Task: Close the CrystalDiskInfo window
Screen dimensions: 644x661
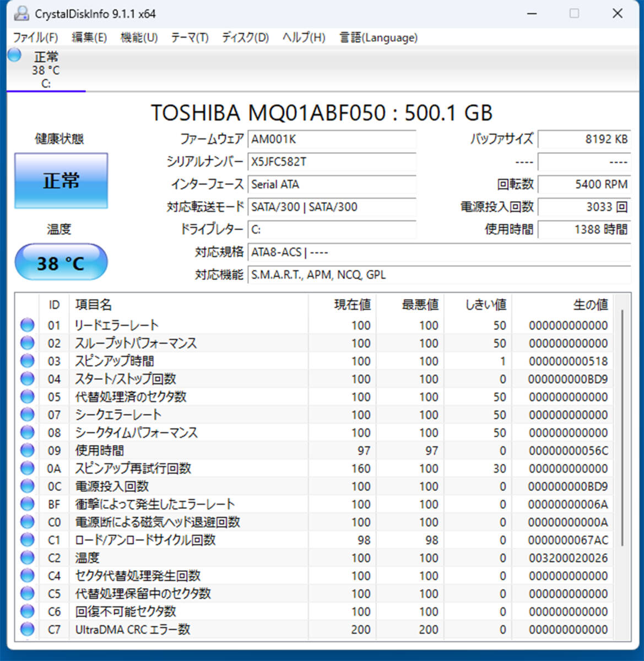Action: [618, 14]
